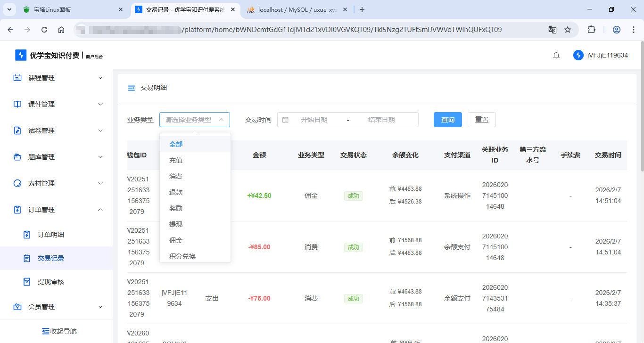Click the 订单明细 clipboard icon

click(x=26, y=233)
